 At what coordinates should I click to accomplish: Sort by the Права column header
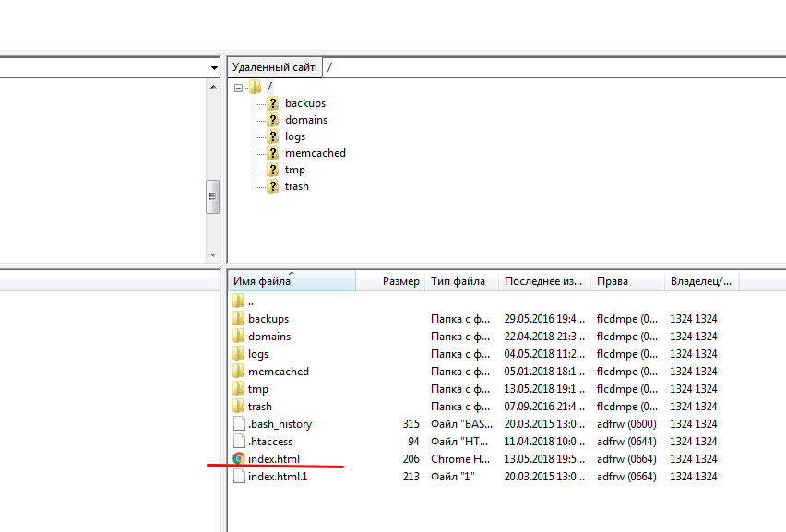tap(613, 281)
